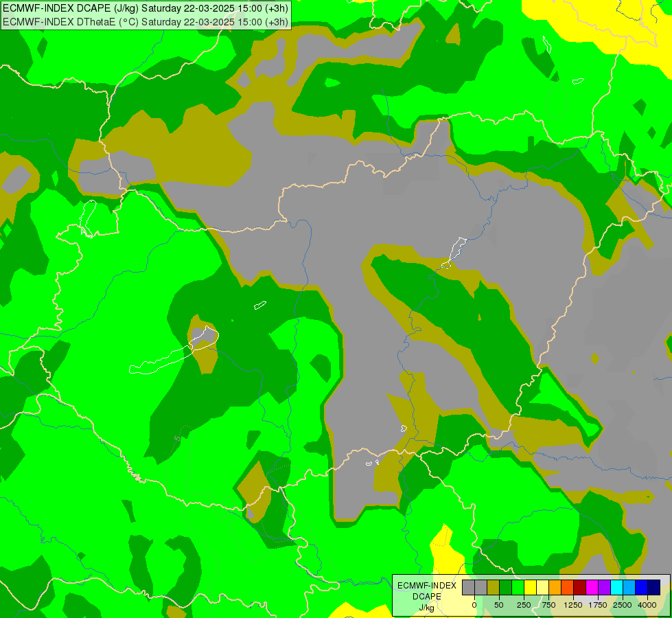The image size is (672, 618).
Task: Click the DThetaE (°C) title line
Action: tap(146, 22)
